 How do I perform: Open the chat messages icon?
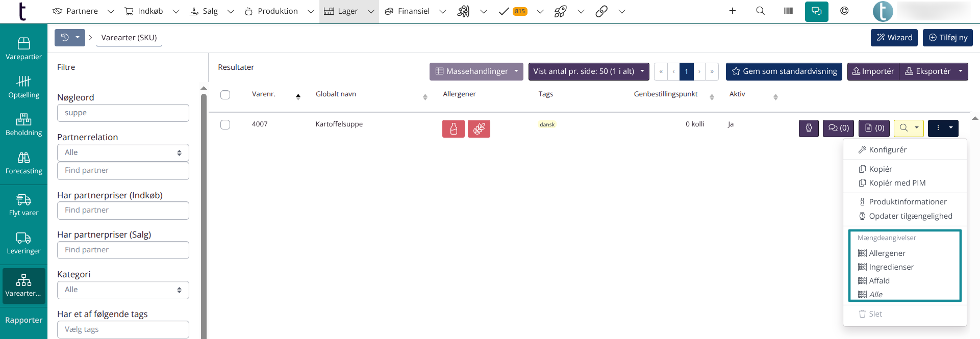point(816,11)
